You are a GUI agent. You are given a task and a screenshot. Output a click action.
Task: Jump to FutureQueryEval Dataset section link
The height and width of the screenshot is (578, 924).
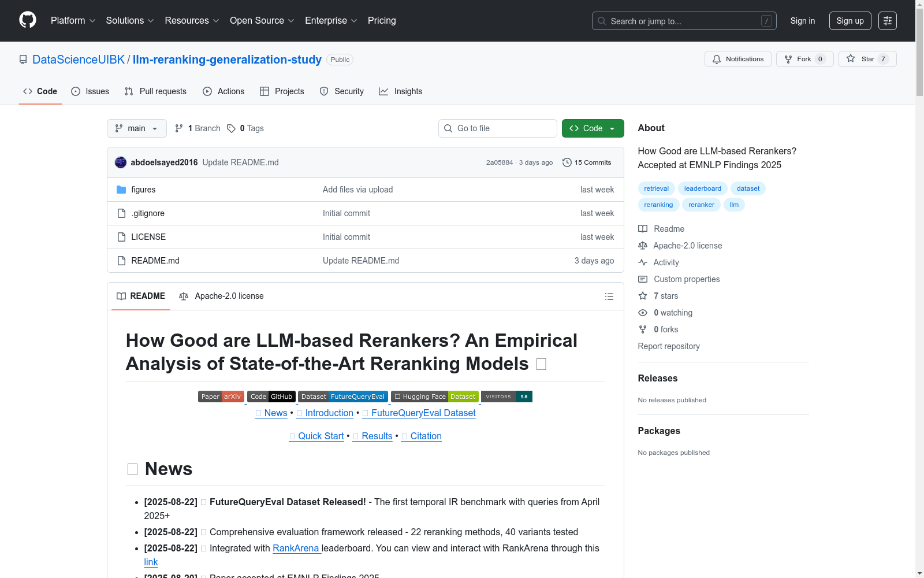point(419,413)
